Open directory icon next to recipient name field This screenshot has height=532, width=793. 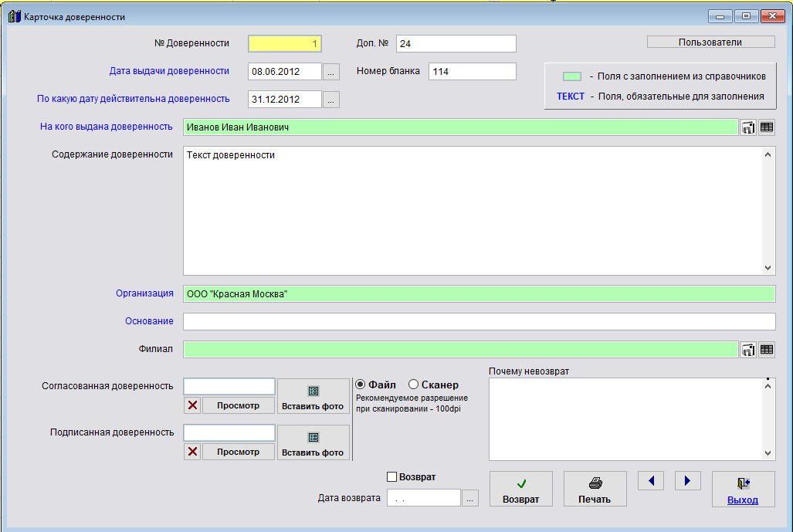pyautogui.click(x=748, y=128)
